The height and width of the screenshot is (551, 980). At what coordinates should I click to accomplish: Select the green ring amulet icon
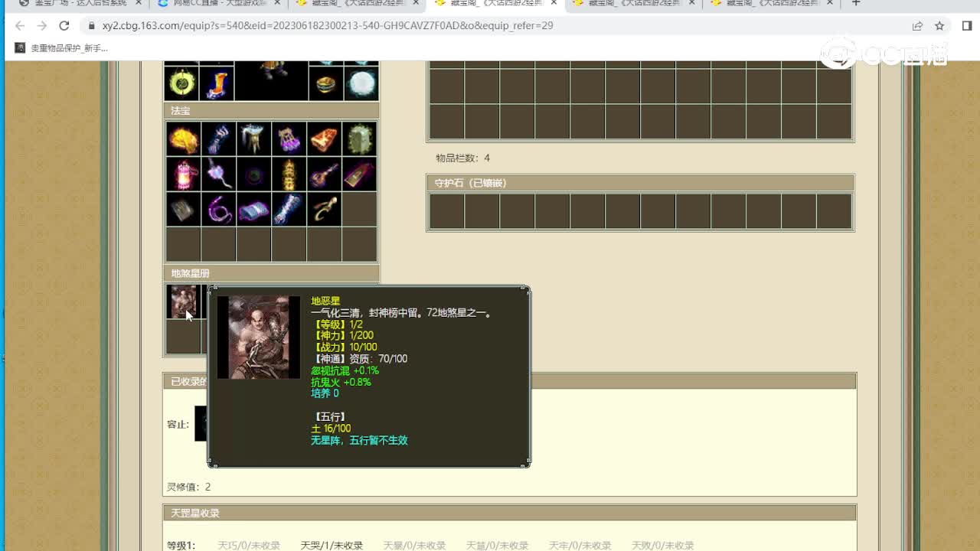182,83
